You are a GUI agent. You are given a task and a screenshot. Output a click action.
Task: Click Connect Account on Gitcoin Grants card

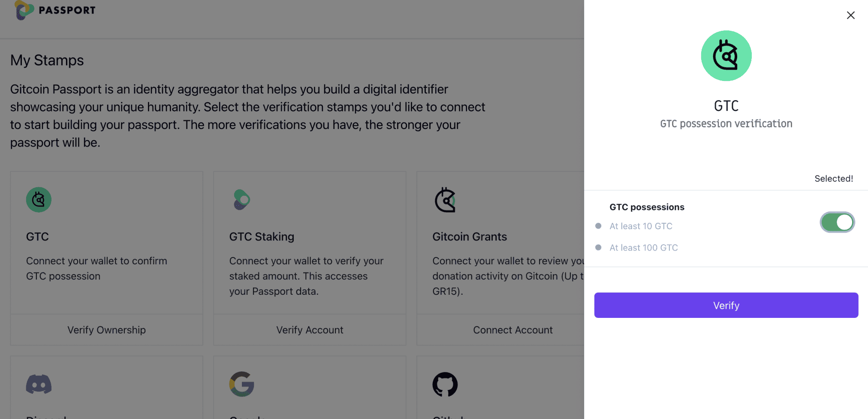(x=512, y=330)
